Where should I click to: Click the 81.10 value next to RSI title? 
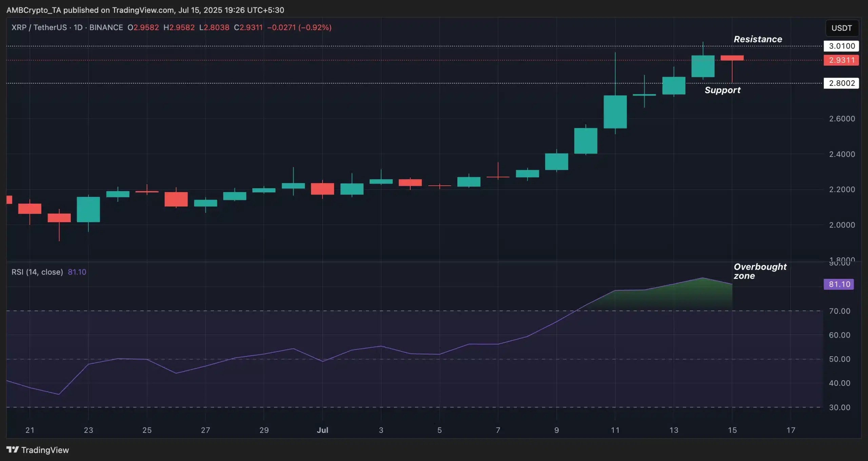pos(77,272)
